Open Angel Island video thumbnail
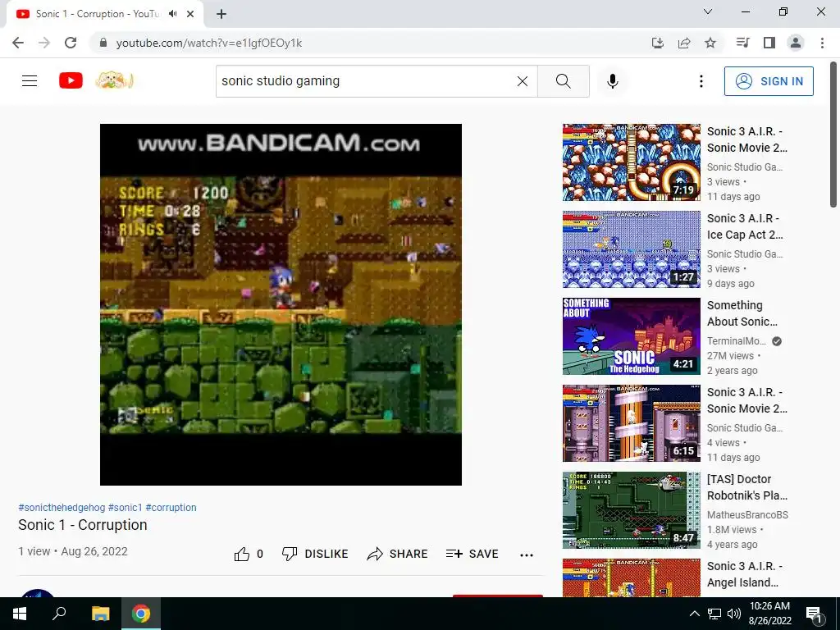 [631, 578]
